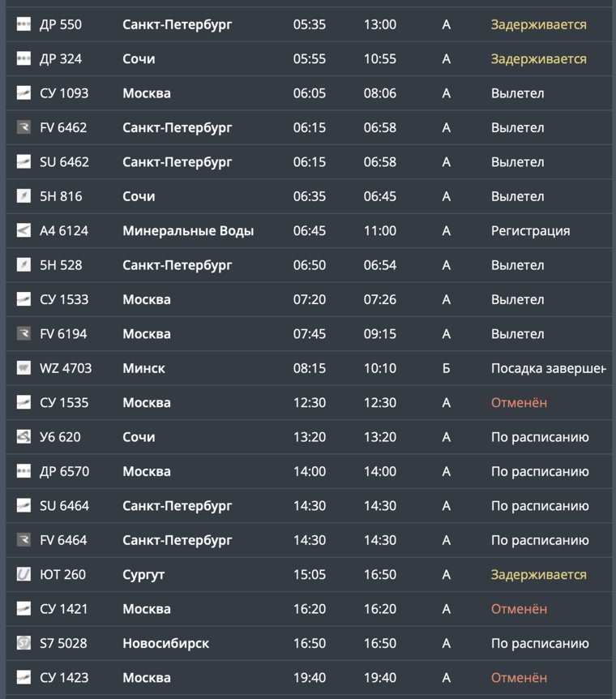Click the airline icon for flight 5Н 816
The height and width of the screenshot is (699, 616).
tap(24, 196)
